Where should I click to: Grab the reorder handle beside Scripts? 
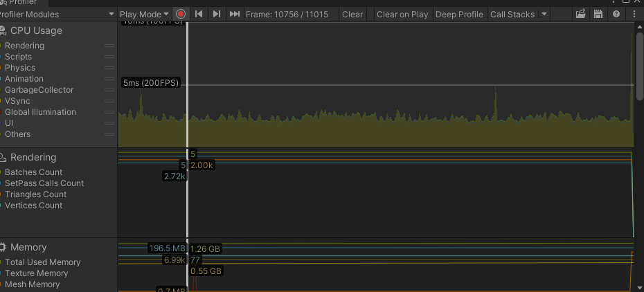coord(109,57)
